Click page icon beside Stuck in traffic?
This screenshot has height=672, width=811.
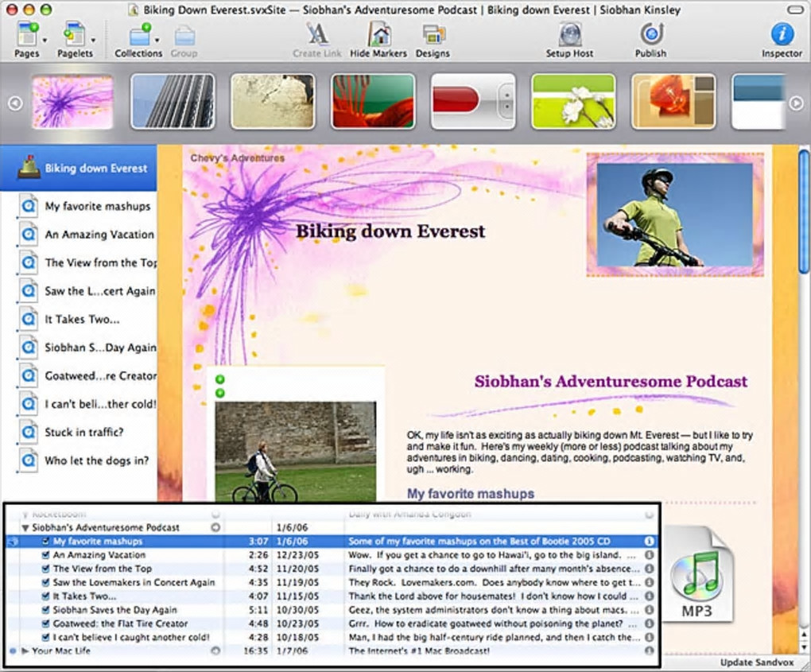click(28, 432)
